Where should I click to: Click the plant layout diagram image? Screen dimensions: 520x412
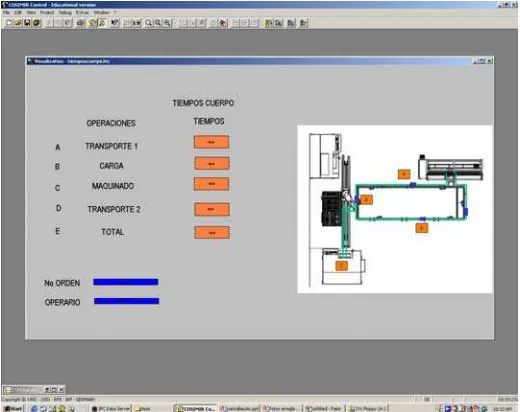[x=395, y=209]
